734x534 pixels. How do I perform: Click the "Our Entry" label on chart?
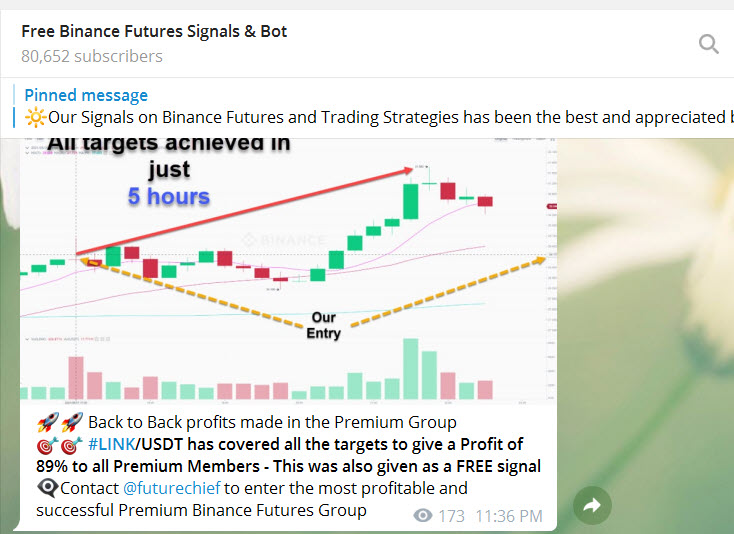coord(323,326)
